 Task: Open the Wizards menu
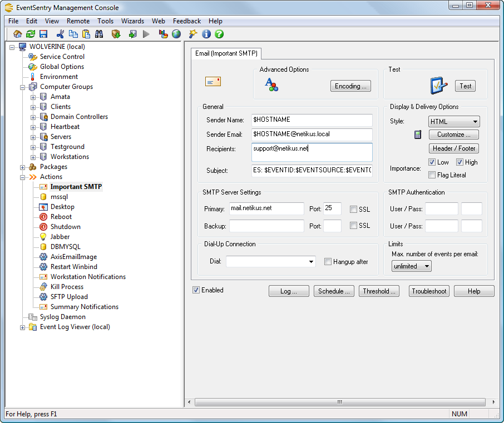132,21
